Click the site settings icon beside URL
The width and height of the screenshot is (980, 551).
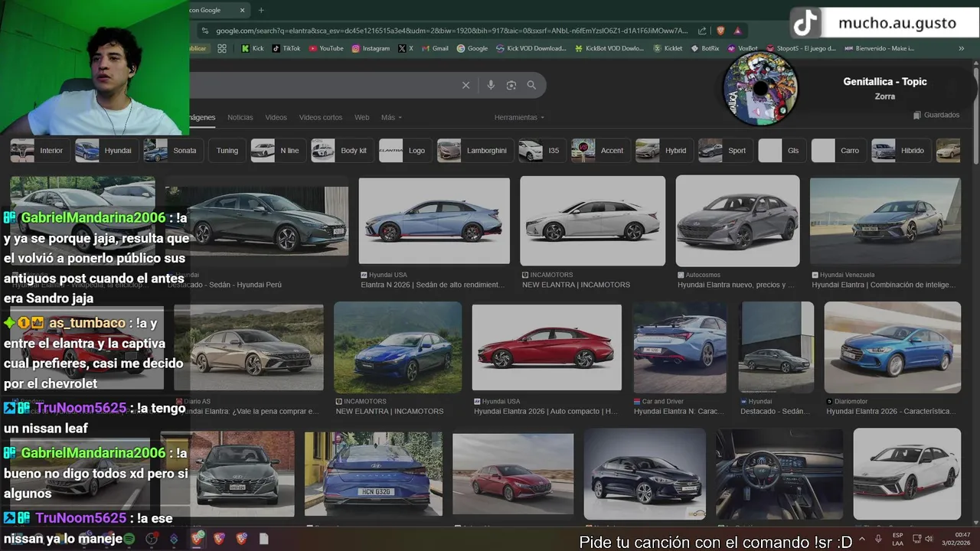coord(204,31)
